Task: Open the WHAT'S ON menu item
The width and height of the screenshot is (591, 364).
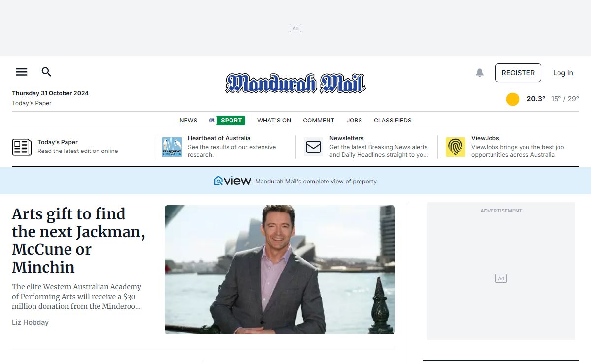Action: [x=274, y=121]
